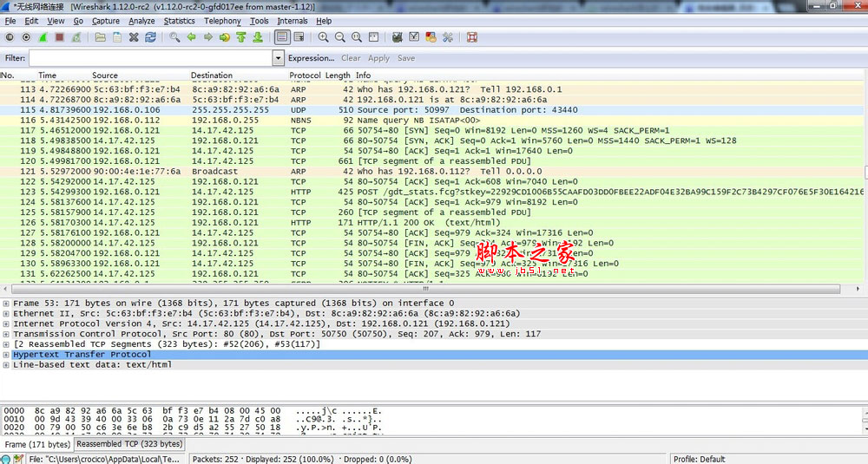Screen dimensions: 868x464
Task: Go back in packet history
Action: (191, 37)
